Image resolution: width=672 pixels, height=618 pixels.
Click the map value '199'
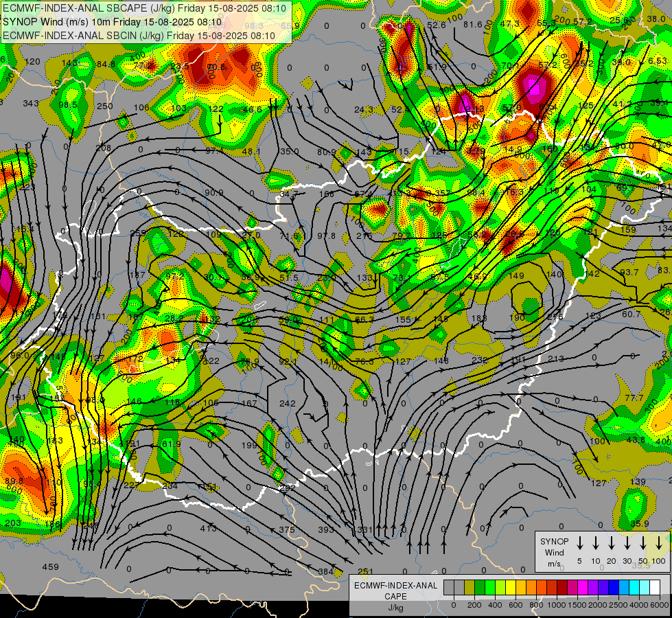coord(249,445)
